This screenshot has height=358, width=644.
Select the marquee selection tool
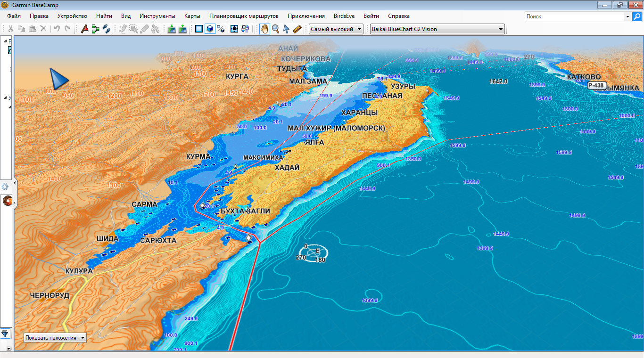134,29
